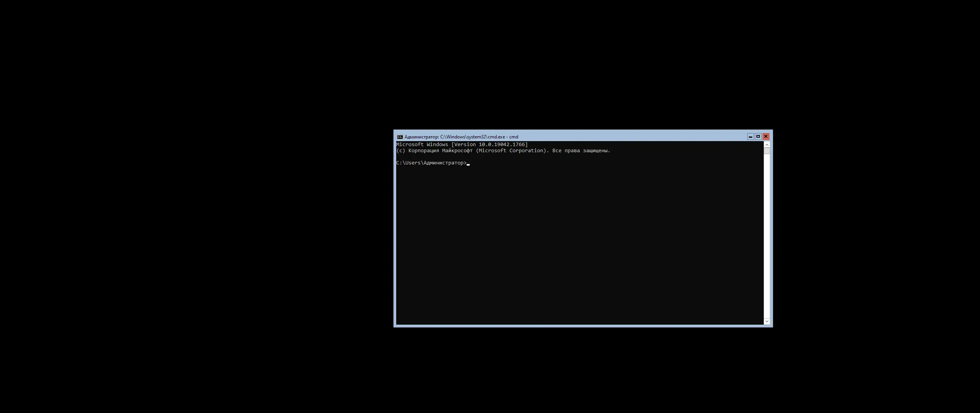Click the window title text Администратор
The height and width of the screenshot is (413, 980).
click(x=421, y=137)
